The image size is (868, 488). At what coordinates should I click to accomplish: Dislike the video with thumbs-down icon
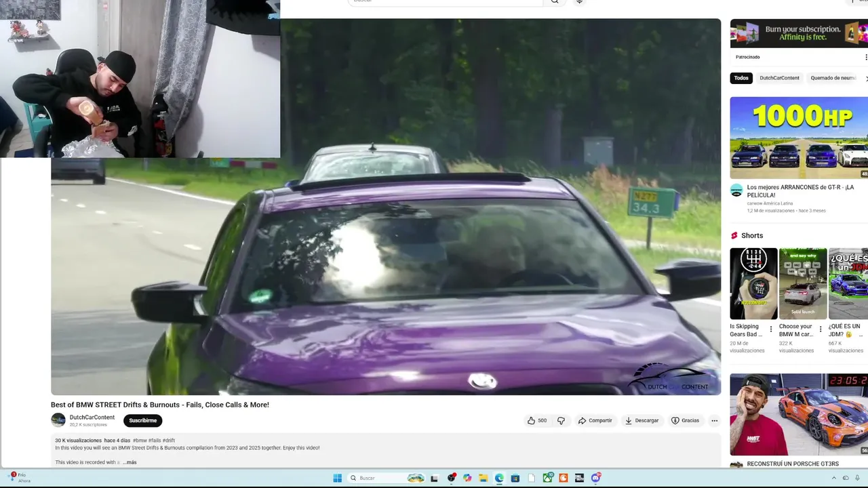tap(561, 420)
